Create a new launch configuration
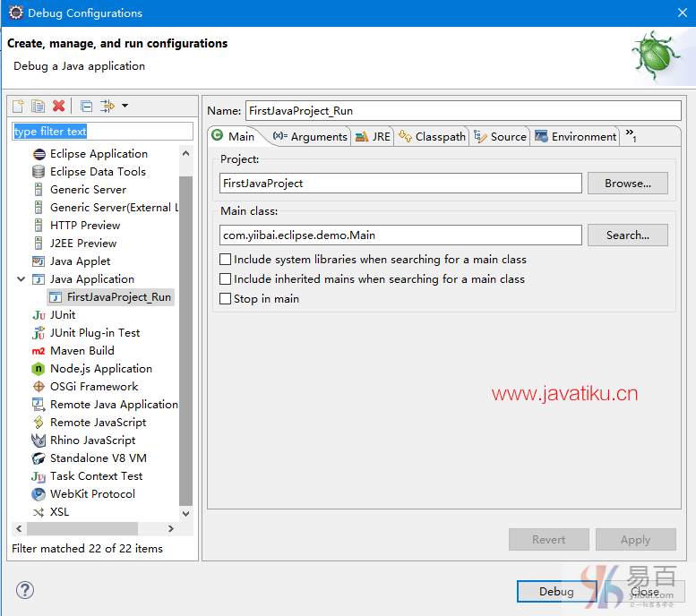The width and height of the screenshot is (696, 616). coord(18,106)
